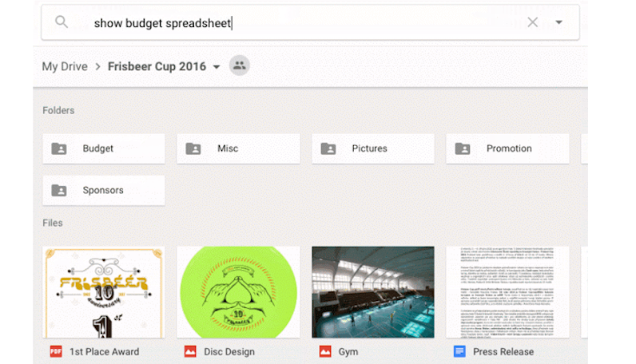Screen dimensions: 636x364
Task: Open the Budget folder
Action: pos(103,148)
